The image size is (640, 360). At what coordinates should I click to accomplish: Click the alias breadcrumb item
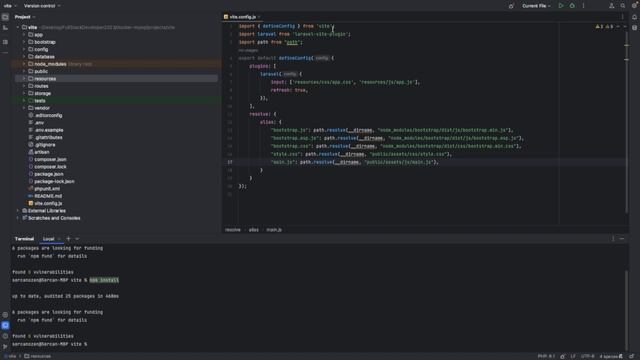254,230
